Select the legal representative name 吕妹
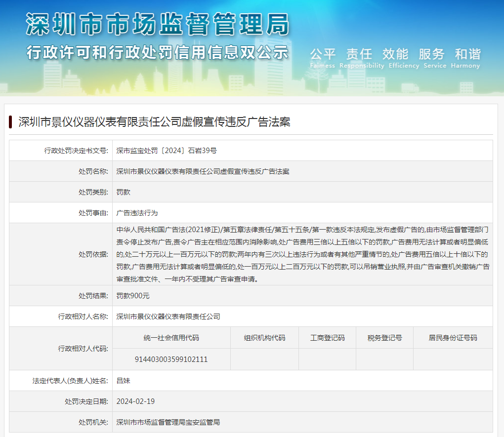Viewport: 504px width, 437px height. tap(123, 381)
